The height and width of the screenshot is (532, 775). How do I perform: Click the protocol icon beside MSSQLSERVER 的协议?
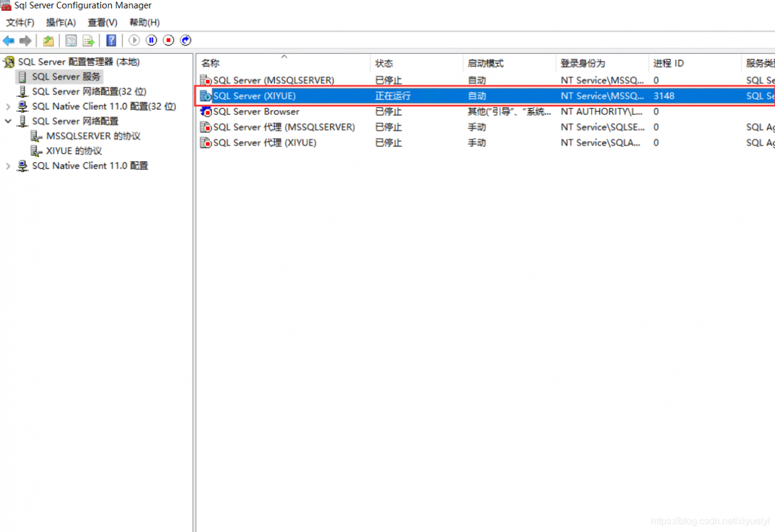[36, 136]
